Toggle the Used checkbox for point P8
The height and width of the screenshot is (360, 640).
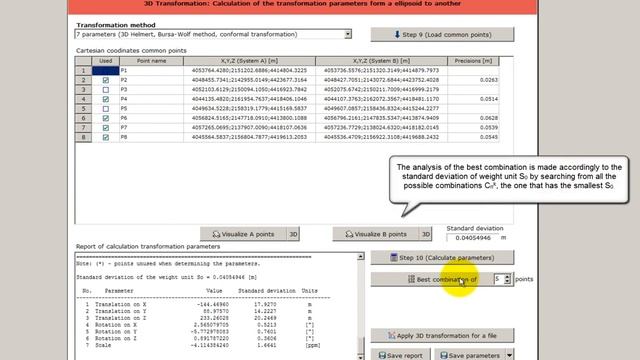(106, 137)
